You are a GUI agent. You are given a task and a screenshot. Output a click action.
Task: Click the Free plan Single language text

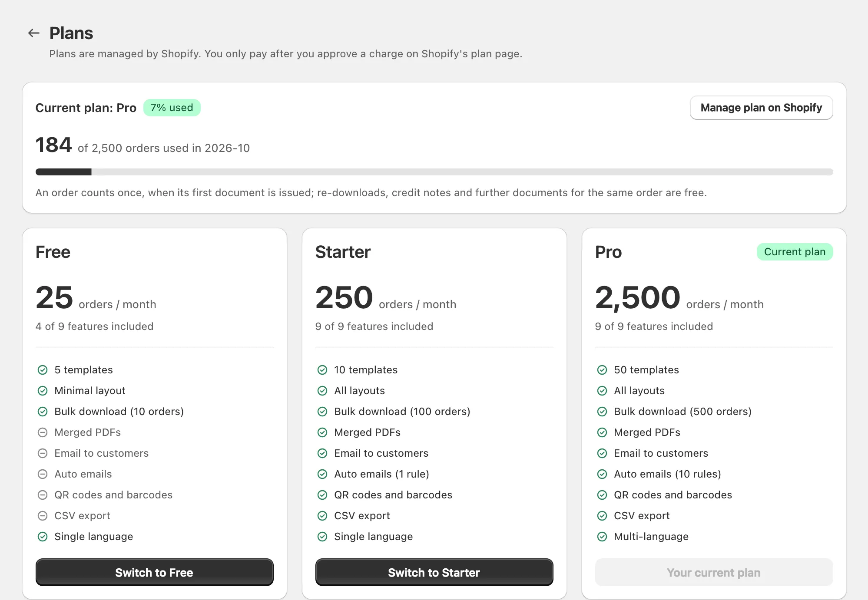[94, 537]
